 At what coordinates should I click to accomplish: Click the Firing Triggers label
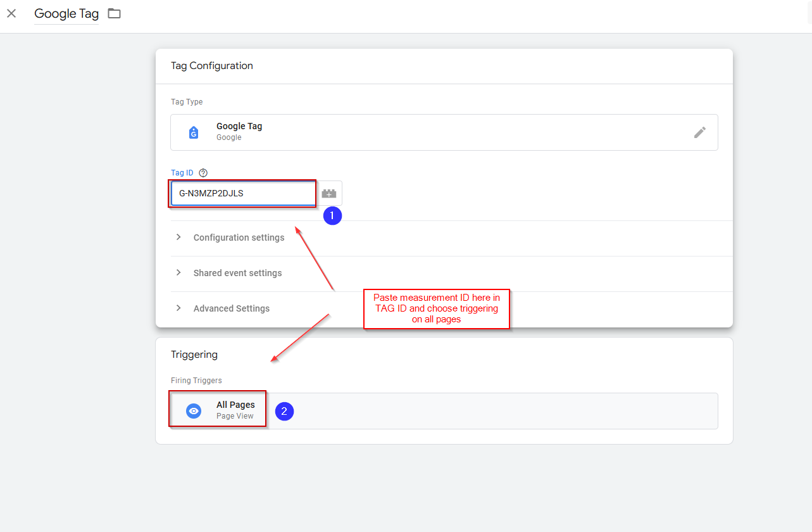196,381
